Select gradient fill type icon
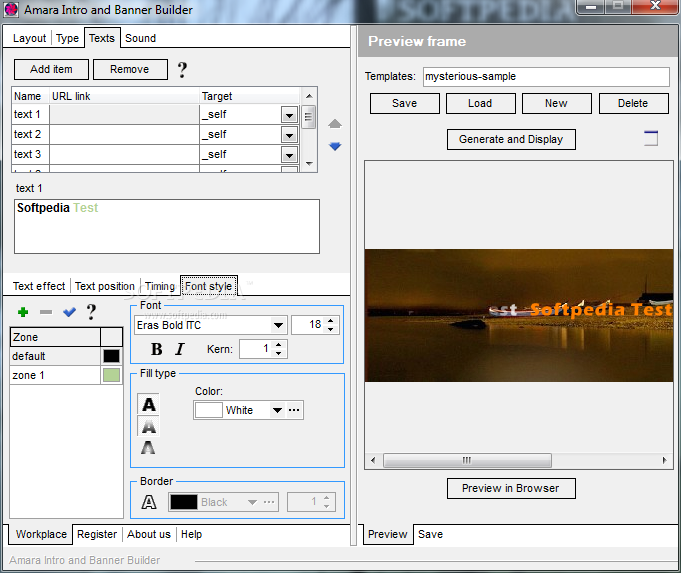This screenshot has height=573, width=681. point(149,426)
